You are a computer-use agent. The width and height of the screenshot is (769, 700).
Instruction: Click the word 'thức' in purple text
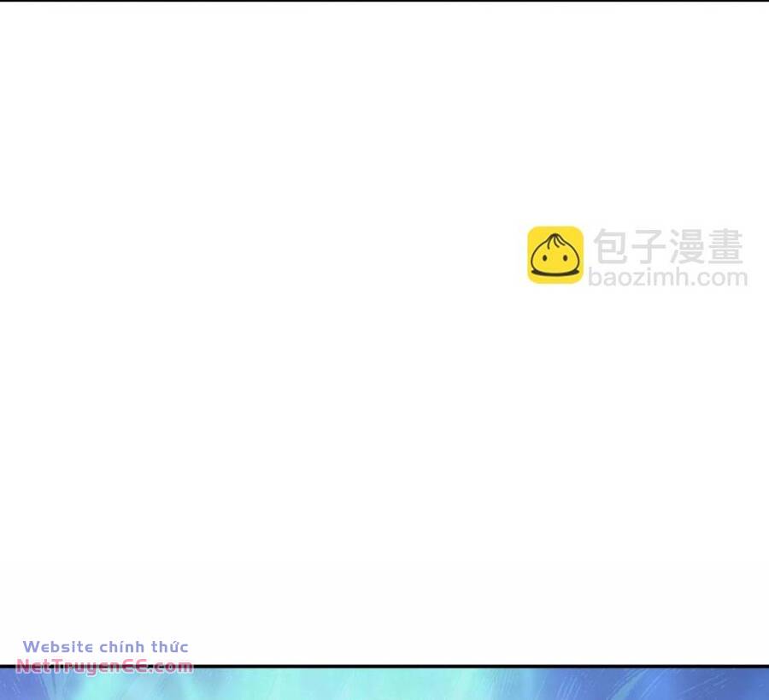(170, 647)
